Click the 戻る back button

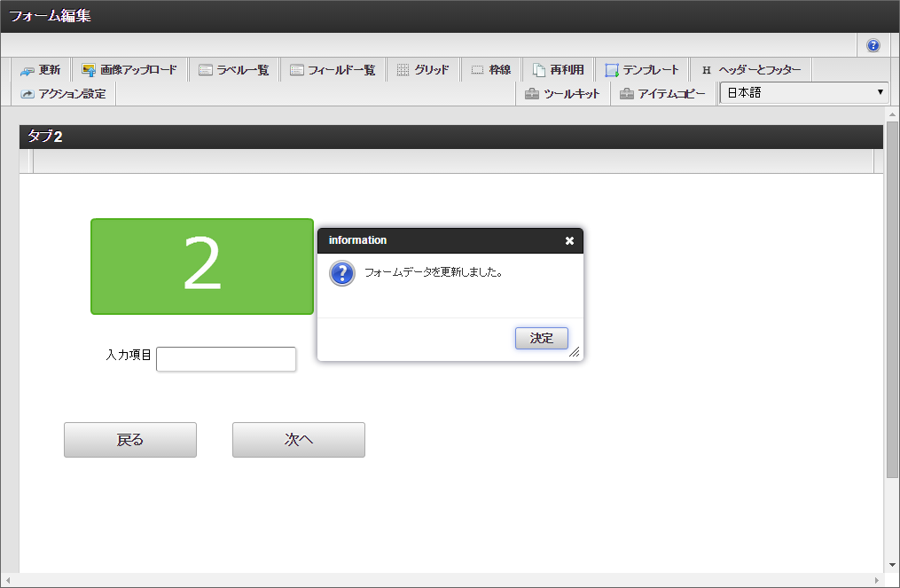[x=130, y=440]
